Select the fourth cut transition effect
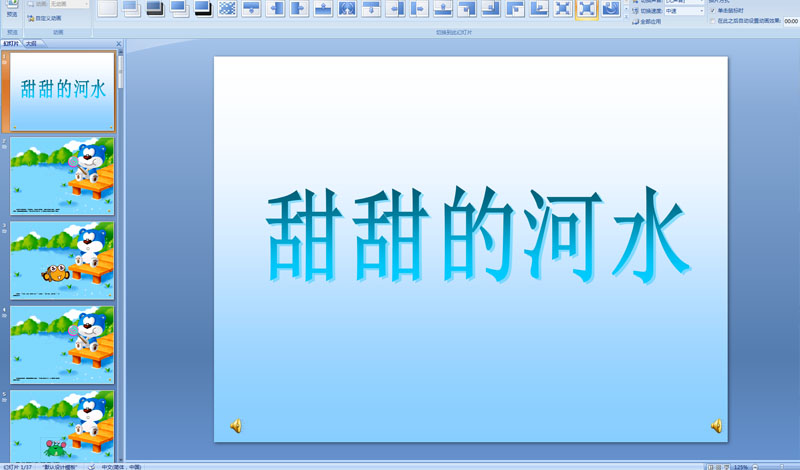This screenshot has height=470, width=800. coord(180,8)
